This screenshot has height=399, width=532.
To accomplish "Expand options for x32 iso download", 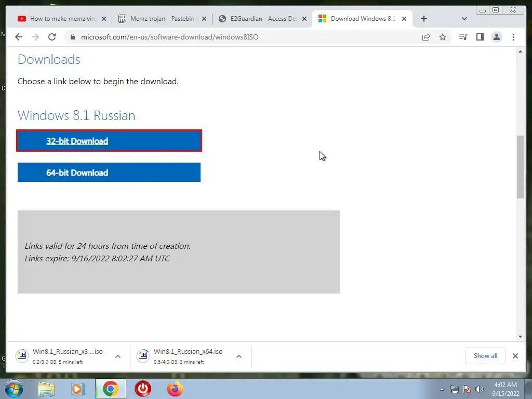I will click(x=118, y=356).
